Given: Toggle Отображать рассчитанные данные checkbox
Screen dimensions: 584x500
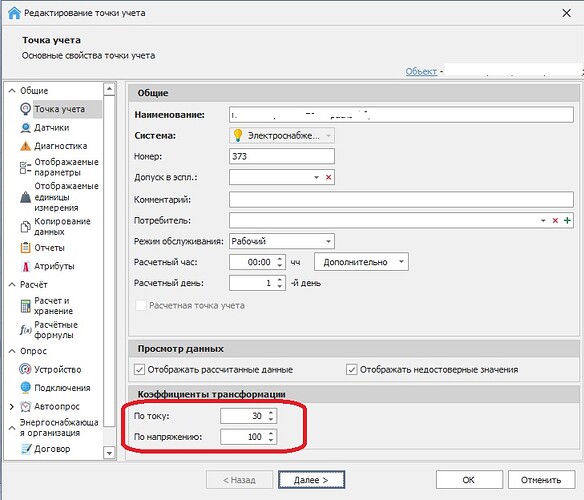Looking at the screenshot, I should pyautogui.click(x=139, y=370).
